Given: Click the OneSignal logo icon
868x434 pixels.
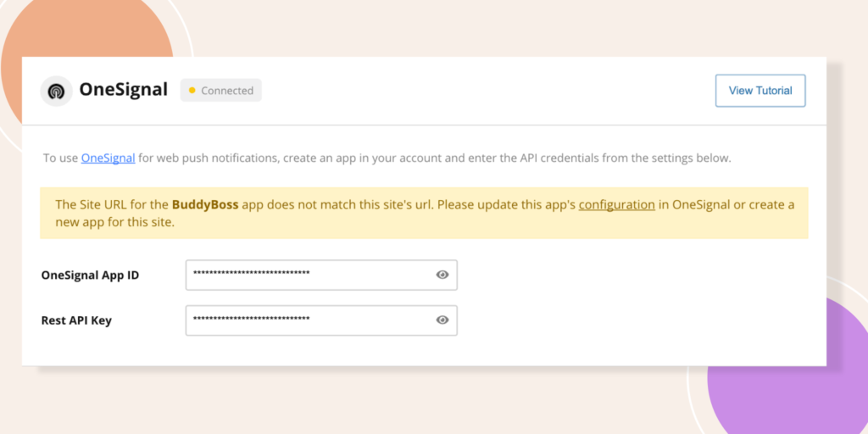Looking at the screenshot, I should point(57,91).
